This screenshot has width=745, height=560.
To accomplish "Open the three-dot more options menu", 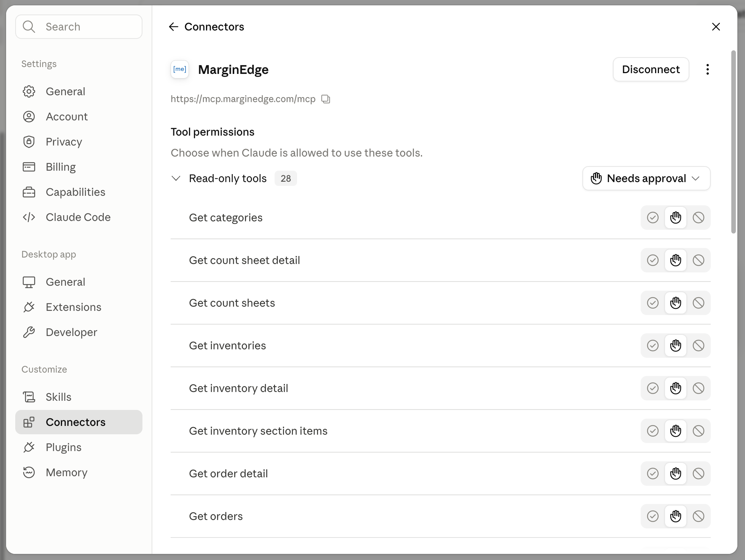I will (x=707, y=69).
